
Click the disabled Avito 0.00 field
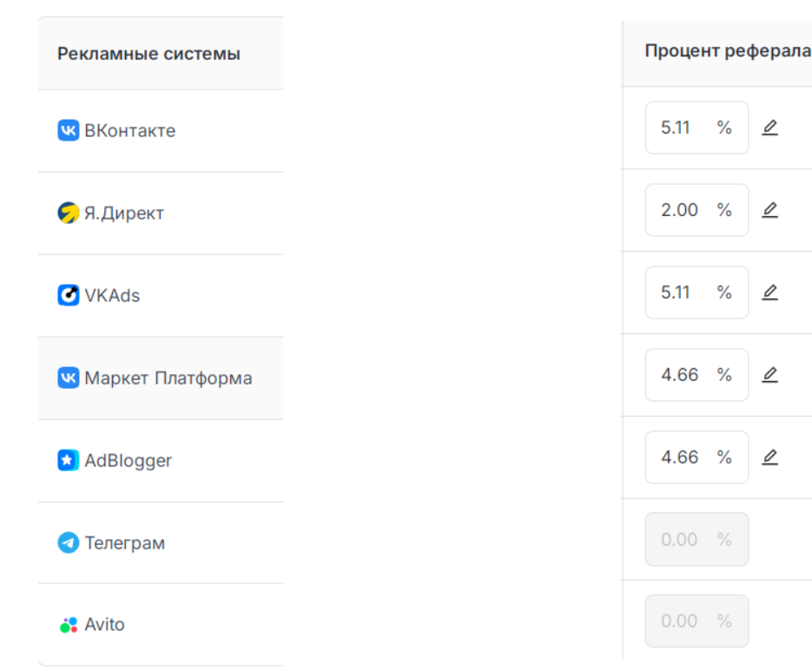[x=696, y=621]
